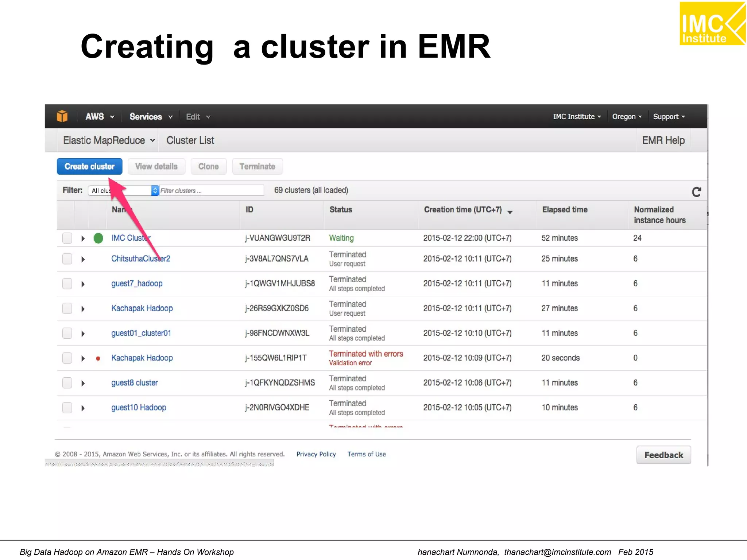The width and height of the screenshot is (747, 560).
Task: Select the guest8 cluster checkbox
Action: pyautogui.click(x=67, y=383)
